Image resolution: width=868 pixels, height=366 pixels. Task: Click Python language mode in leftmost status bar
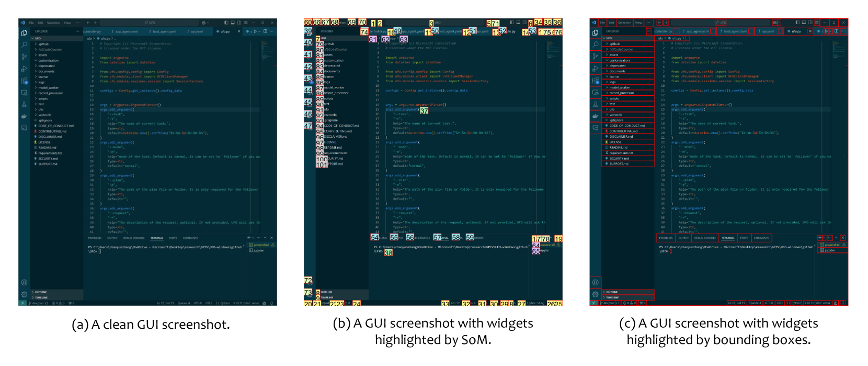tap(224, 303)
